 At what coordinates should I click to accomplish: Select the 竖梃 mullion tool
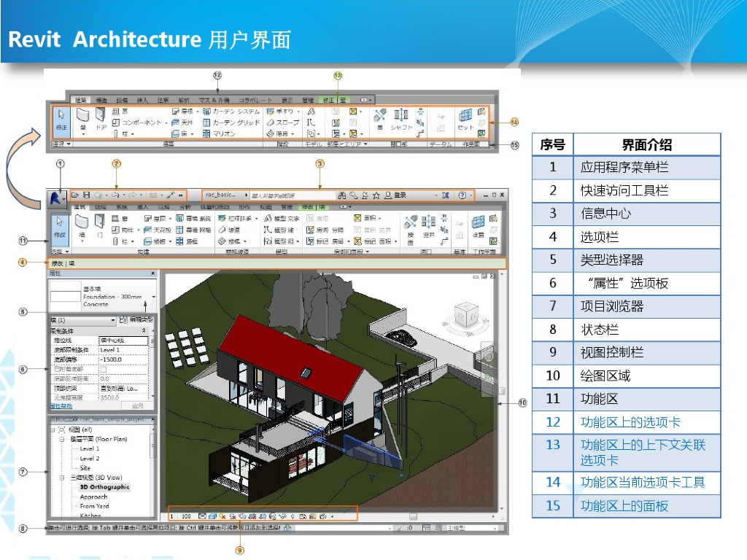[x=187, y=241]
